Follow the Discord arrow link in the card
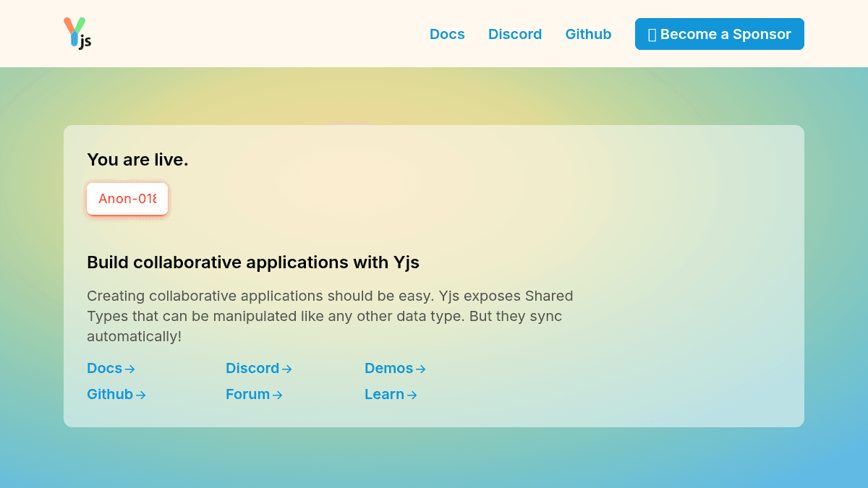The image size is (868, 488). (x=259, y=369)
